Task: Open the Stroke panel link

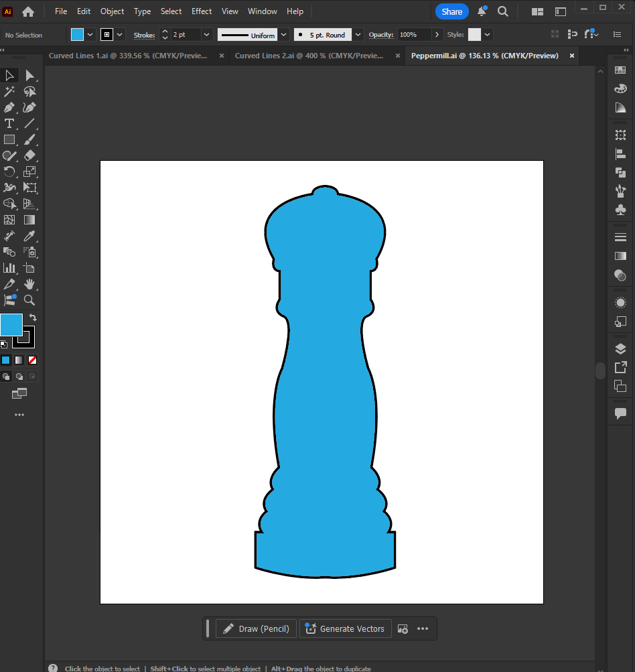Action: click(144, 35)
